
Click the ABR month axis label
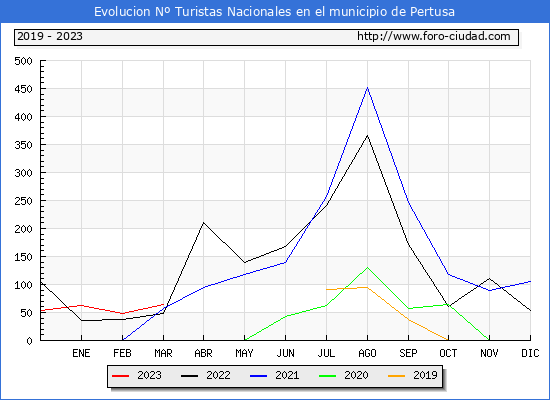[203, 353]
